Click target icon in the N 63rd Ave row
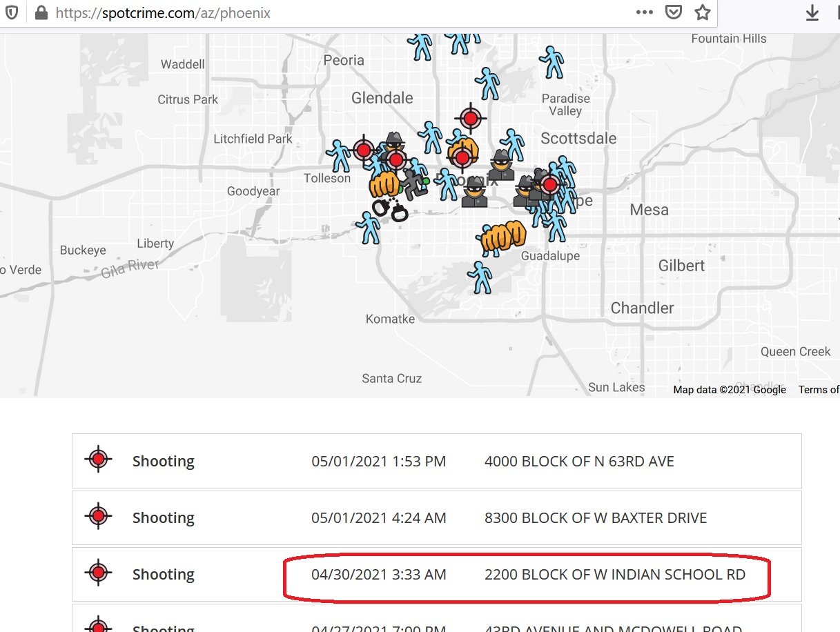Image resolution: width=840 pixels, height=632 pixels. (x=99, y=460)
